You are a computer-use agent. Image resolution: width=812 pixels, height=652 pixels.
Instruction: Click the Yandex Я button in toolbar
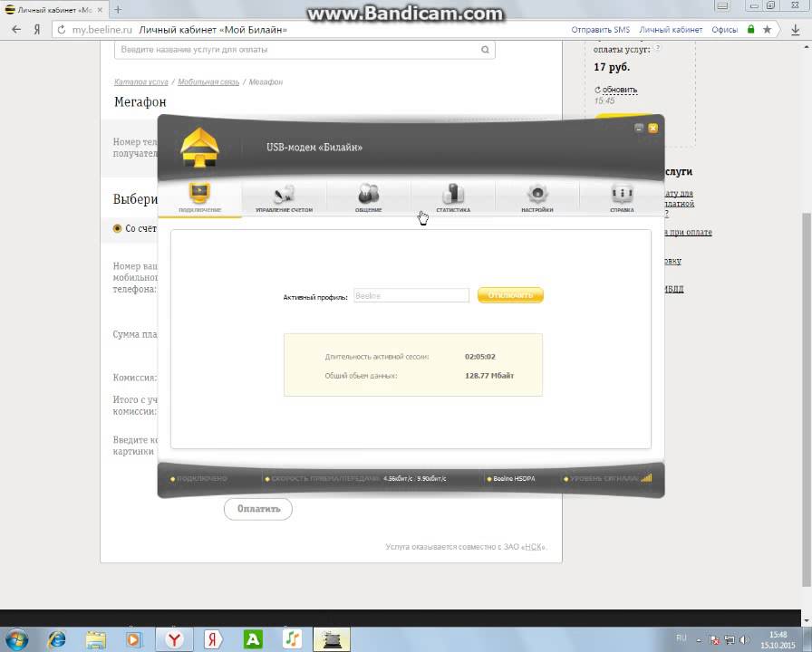37,30
